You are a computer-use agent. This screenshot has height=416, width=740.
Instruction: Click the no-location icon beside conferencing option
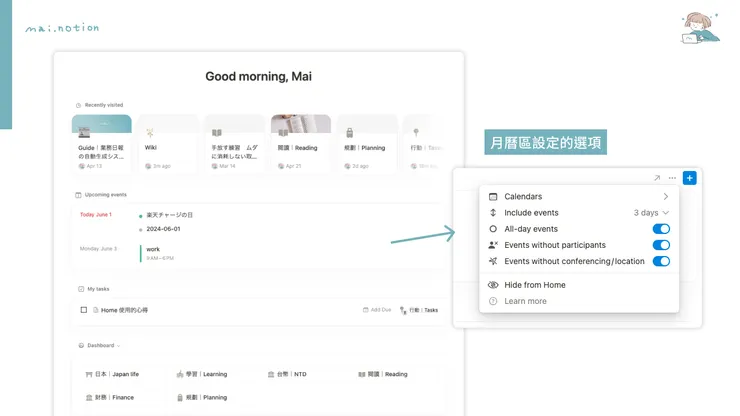coord(493,261)
